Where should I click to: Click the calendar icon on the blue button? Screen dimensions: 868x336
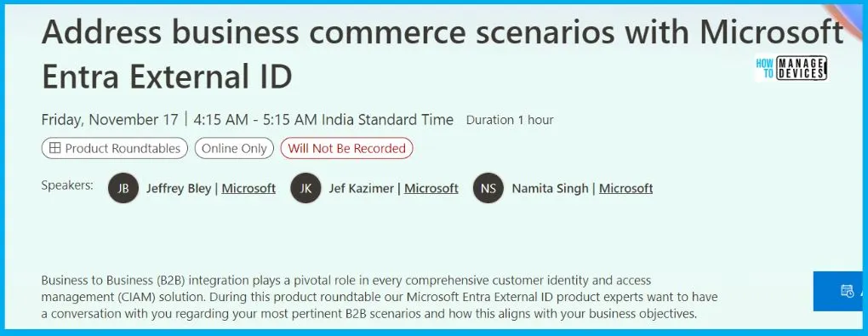(847, 291)
